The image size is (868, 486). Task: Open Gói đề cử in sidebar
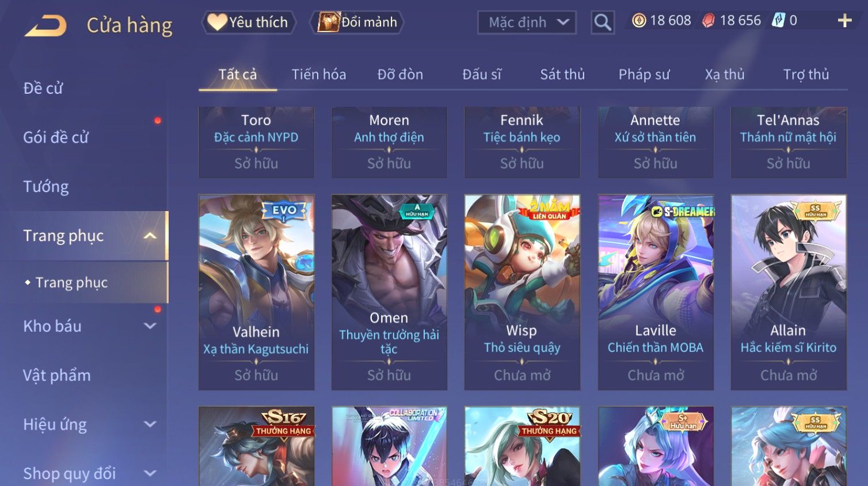56,137
